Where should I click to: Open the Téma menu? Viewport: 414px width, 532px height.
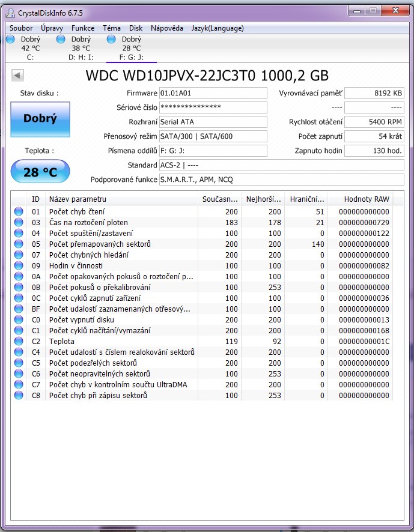(112, 28)
